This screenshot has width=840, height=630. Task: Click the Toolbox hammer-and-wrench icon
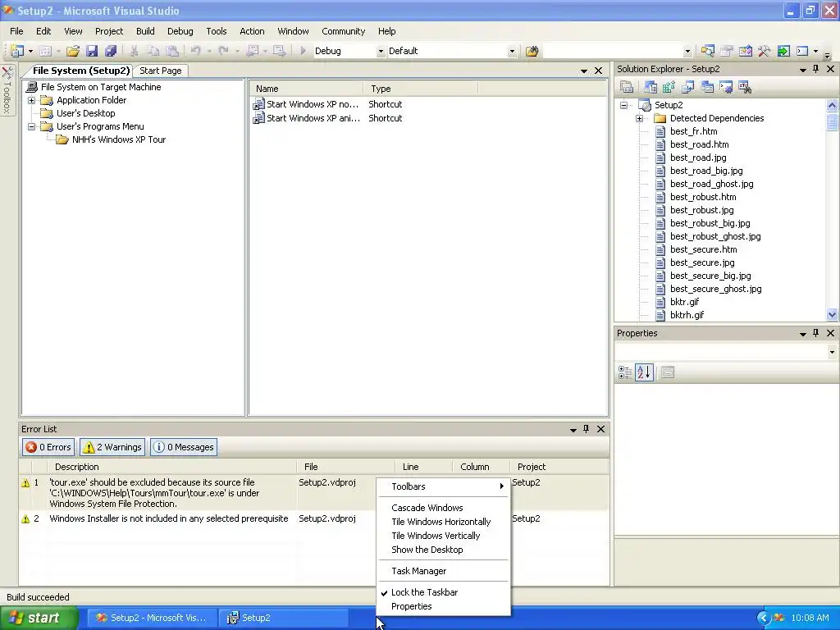(765, 51)
